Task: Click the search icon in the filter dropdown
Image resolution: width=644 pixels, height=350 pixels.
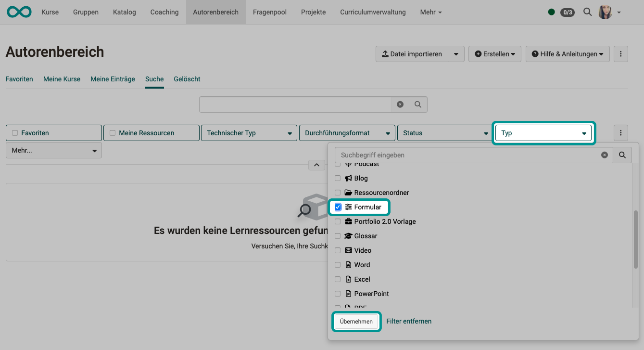Action: click(622, 155)
